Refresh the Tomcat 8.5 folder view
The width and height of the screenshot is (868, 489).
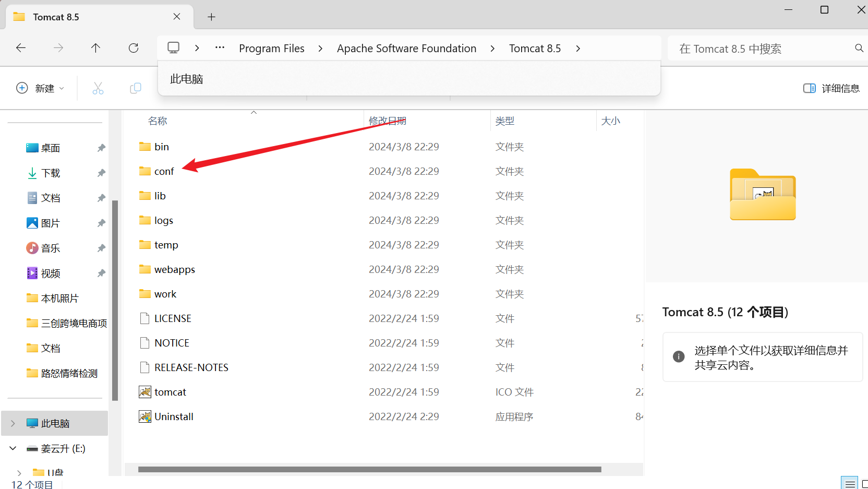134,48
